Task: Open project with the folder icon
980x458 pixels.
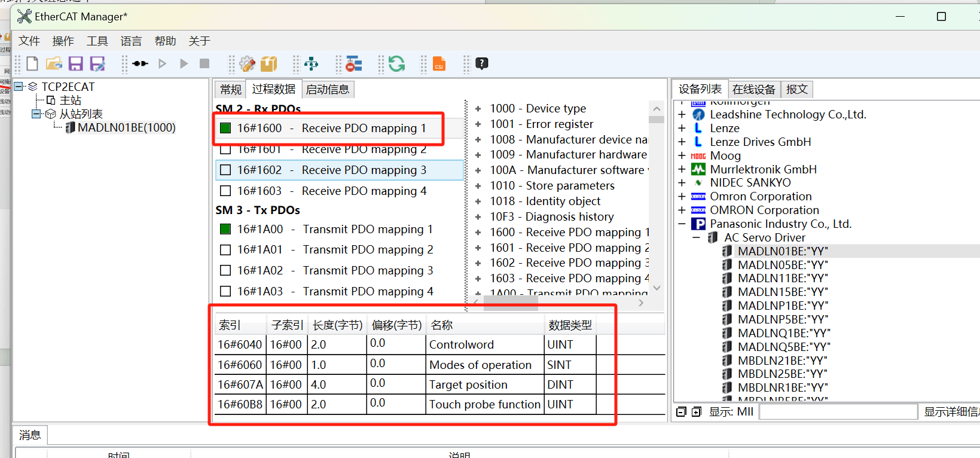Action: pos(54,63)
